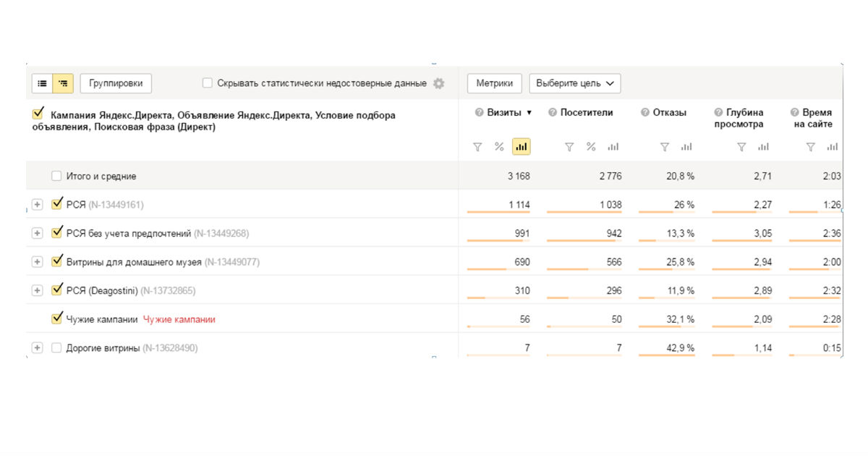868x456 pixels.
Task: Click time cell 2:28
Action: [x=833, y=319]
